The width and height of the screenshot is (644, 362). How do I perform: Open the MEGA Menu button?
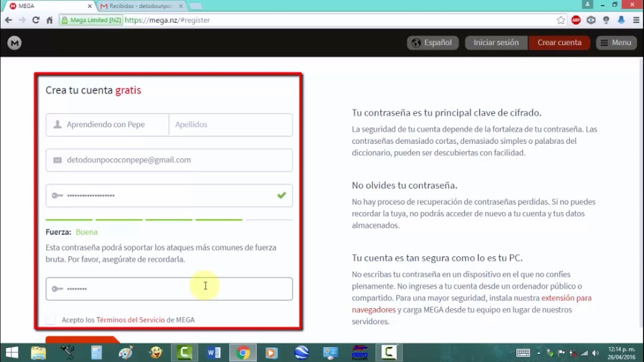[x=616, y=43]
